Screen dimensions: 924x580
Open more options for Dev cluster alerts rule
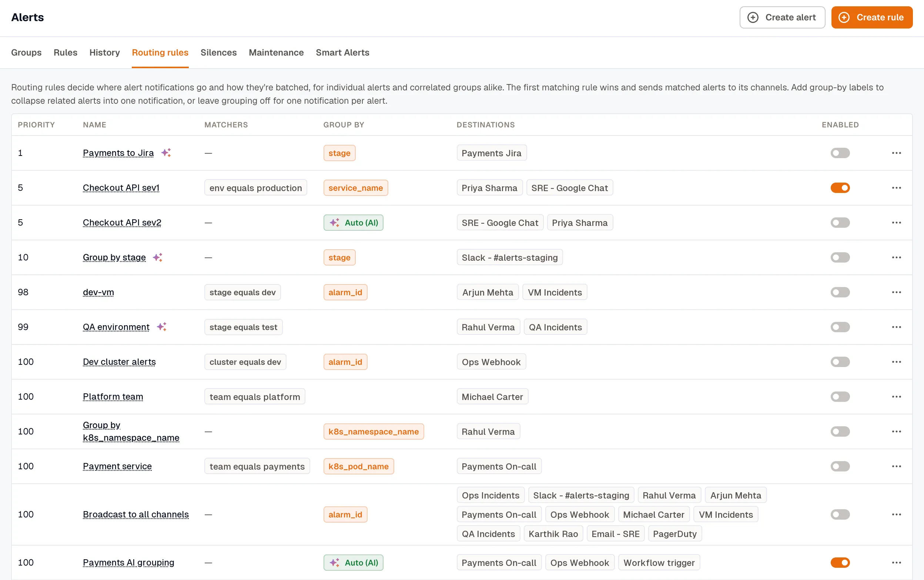[x=896, y=362]
